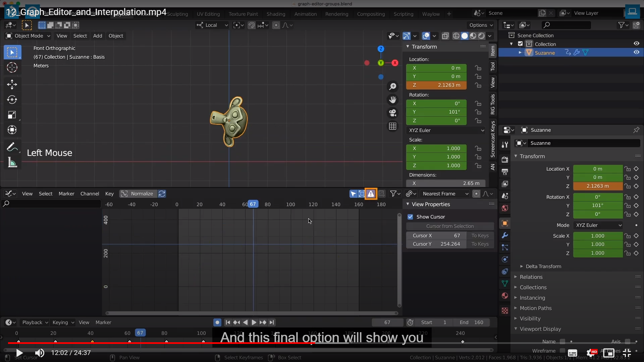
Task: Click the highlighted show-errors warning icon
Action: click(x=371, y=194)
